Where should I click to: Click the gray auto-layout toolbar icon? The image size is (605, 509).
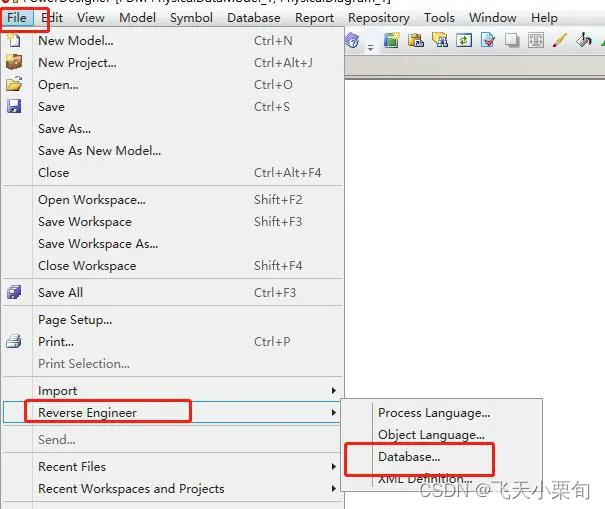[x=536, y=40]
